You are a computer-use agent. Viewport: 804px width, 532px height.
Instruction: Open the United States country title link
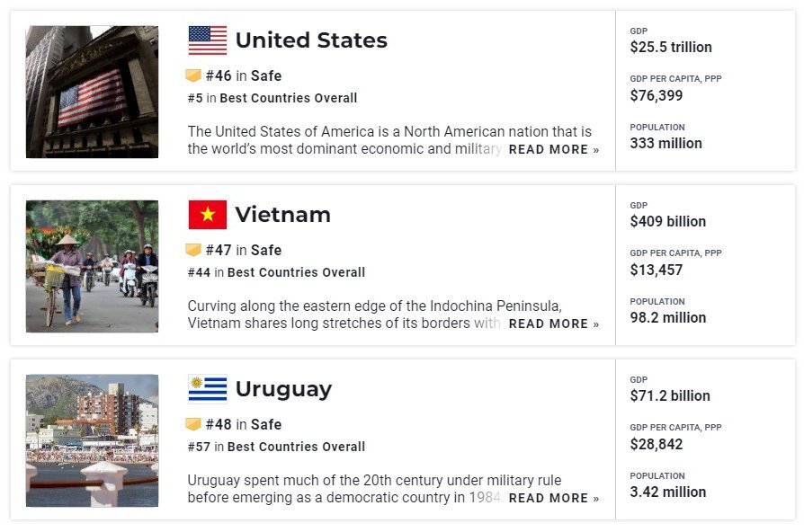(x=311, y=40)
